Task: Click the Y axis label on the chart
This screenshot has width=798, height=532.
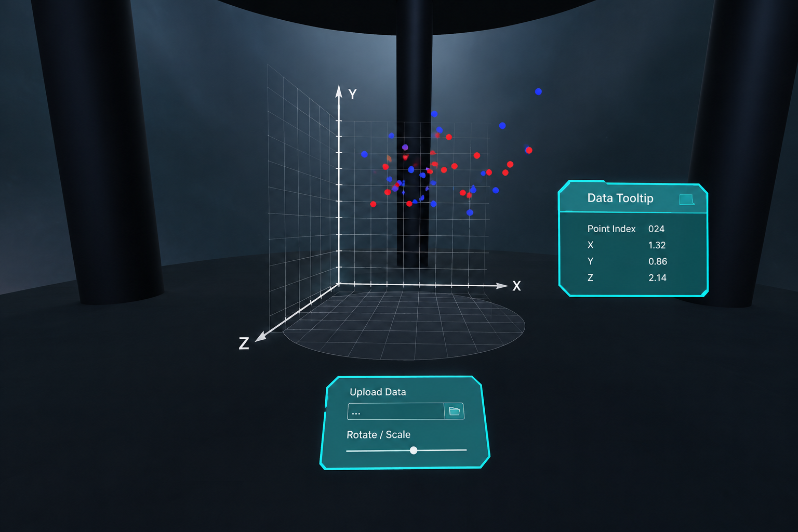Action: (352, 94)
